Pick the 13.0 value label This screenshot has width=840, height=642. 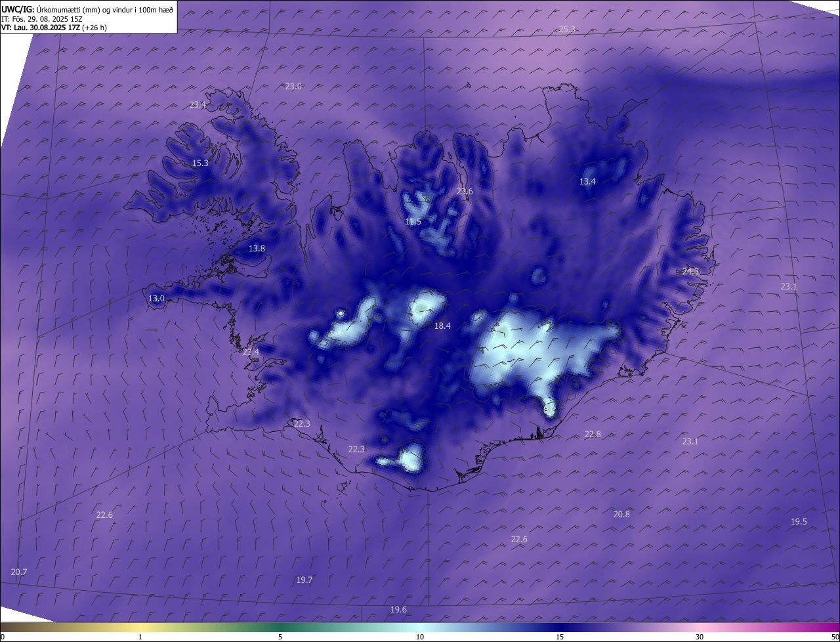156,298
